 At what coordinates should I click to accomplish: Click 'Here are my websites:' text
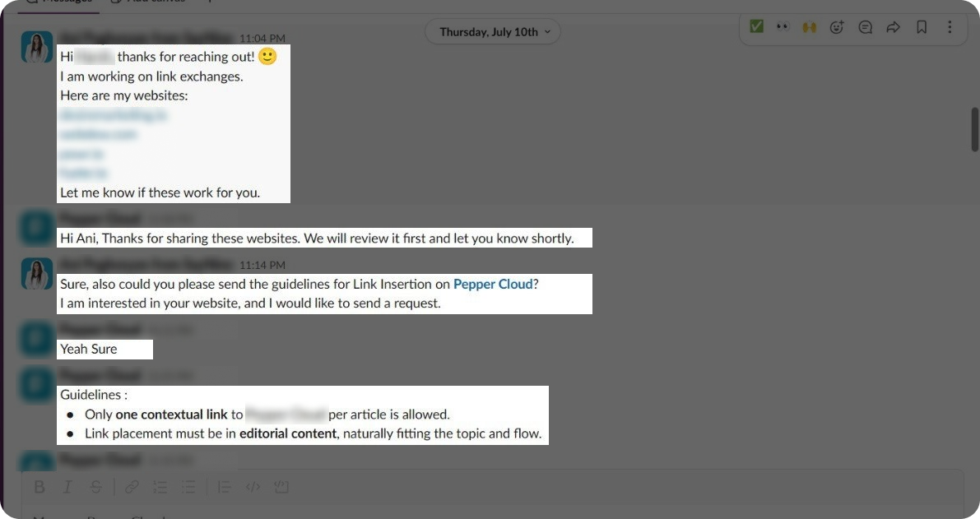123,95
